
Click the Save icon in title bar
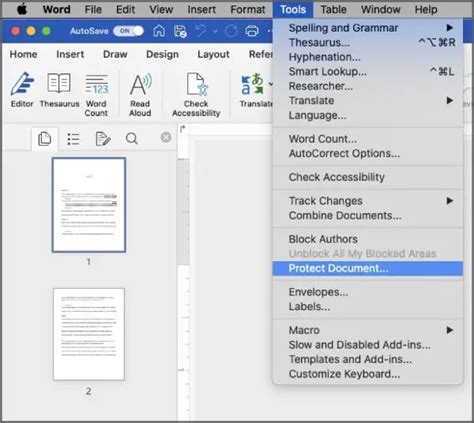pos(180,31)
